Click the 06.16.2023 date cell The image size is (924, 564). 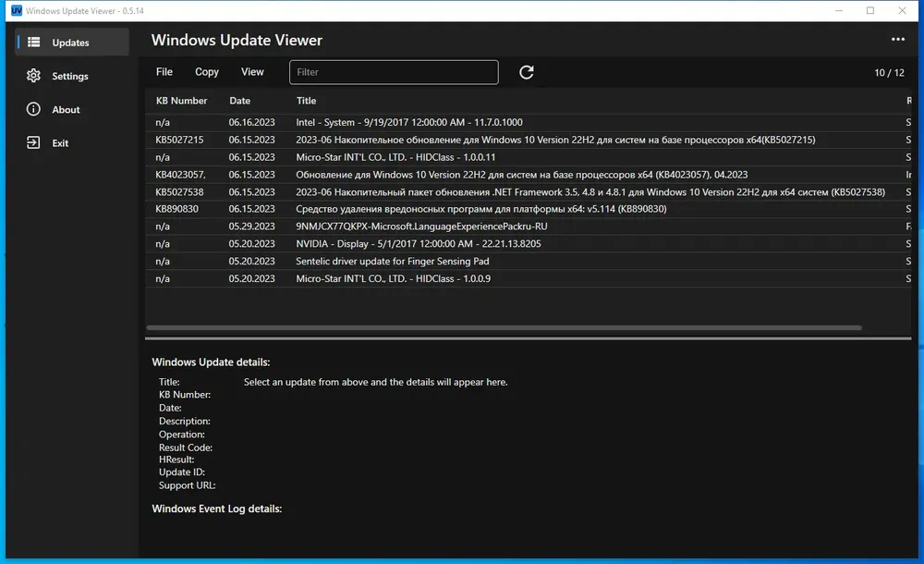pyautogui.click(x=251, y=122)
